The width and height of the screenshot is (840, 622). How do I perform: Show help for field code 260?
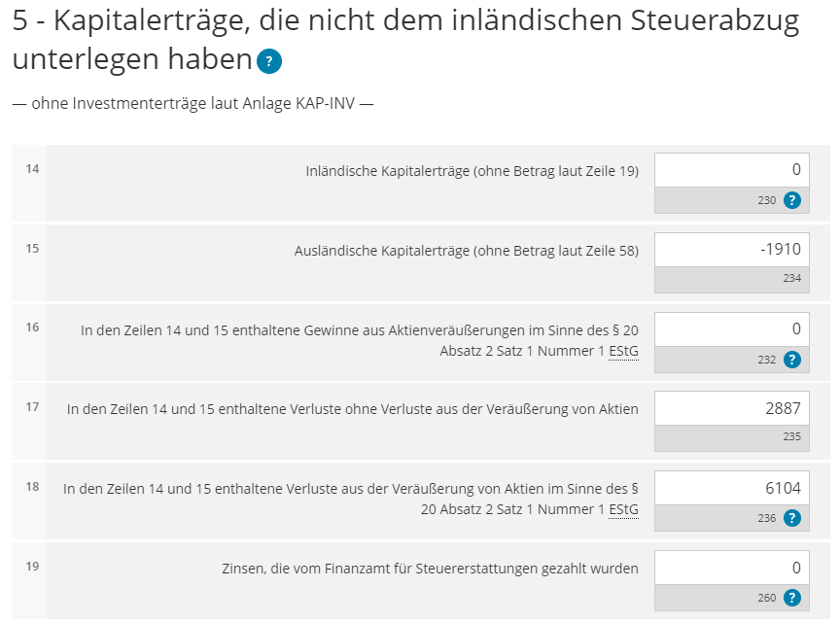(792, 598)
